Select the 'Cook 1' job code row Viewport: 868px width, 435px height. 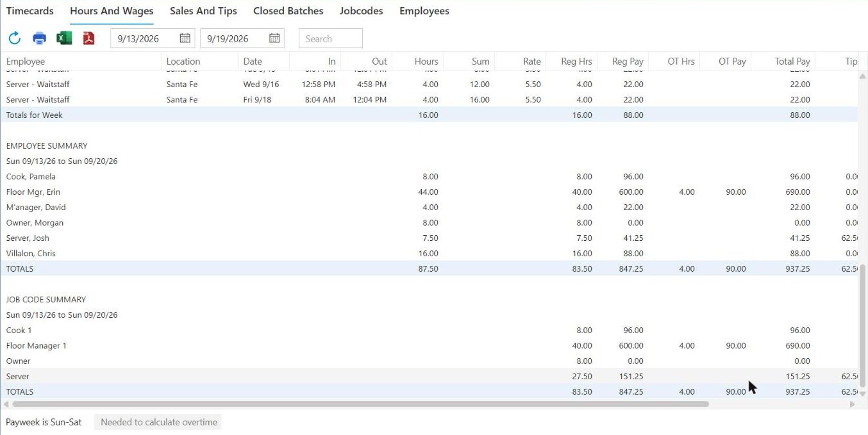click(429, 331)
